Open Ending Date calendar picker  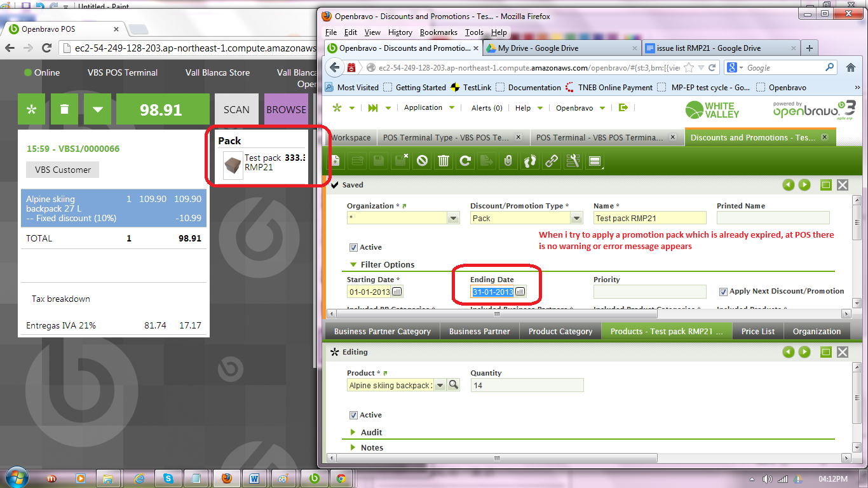[520, 292]
